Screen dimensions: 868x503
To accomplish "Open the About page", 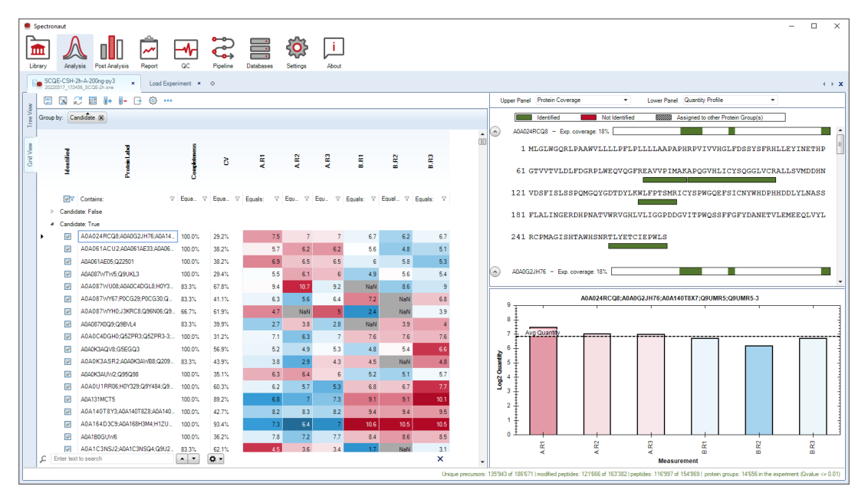I will pos(334,53).
